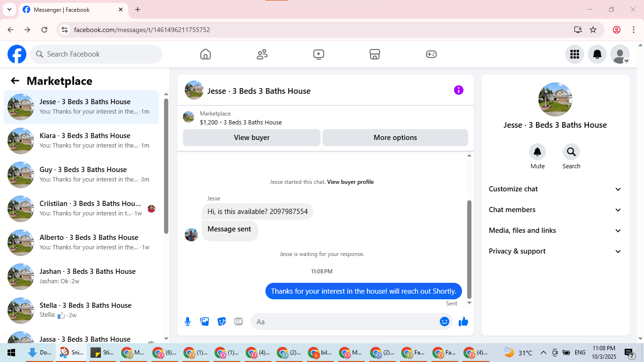The width and height of the screenshot is (644, 362).
Task: Open Guy conversation in list
Action: (x=82, y=175)
